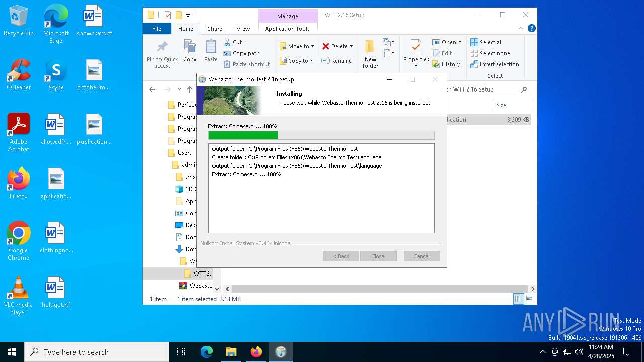
Task: Open Adobe Acrobat desktop shortcut
Action: pos(18,133)
